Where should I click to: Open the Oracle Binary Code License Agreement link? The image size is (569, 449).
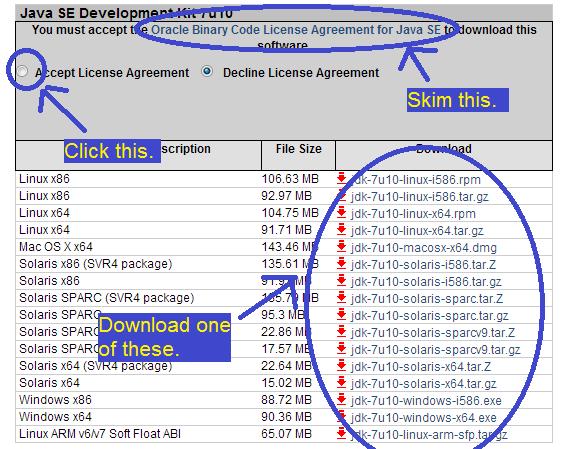click(296, 30)
